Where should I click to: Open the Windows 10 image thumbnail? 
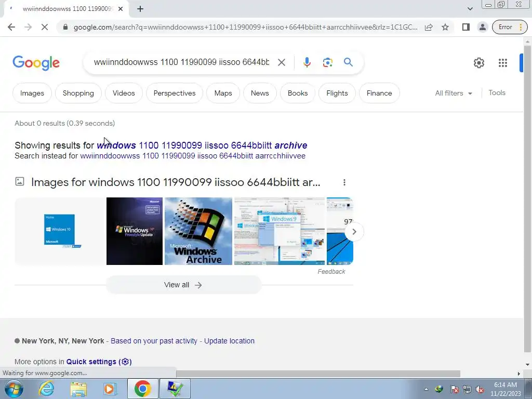(x=60, y=231)
